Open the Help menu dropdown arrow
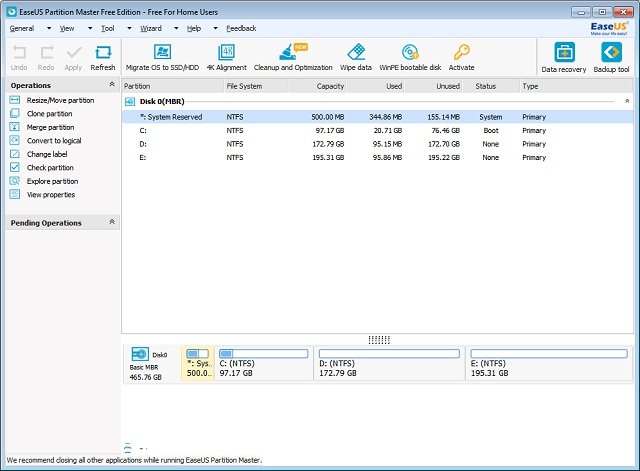The image size is (640, 471). pyautogui.click(x=216, y=28)
